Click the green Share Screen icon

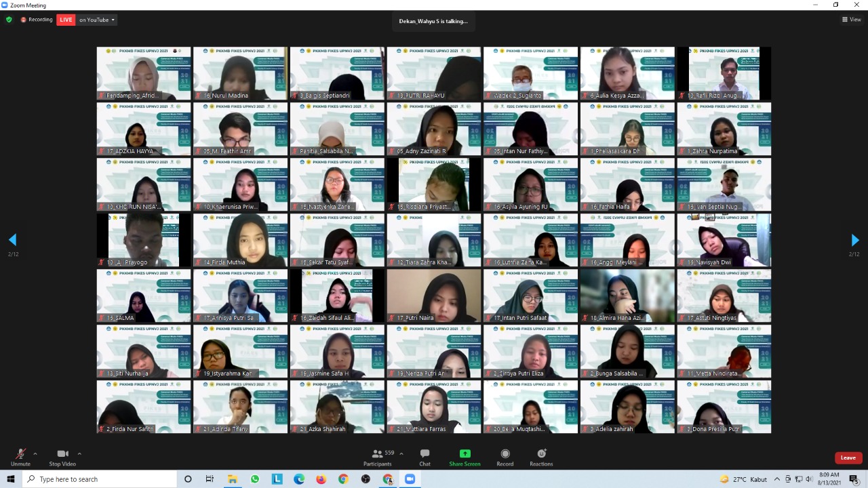(x=465, y=456)
